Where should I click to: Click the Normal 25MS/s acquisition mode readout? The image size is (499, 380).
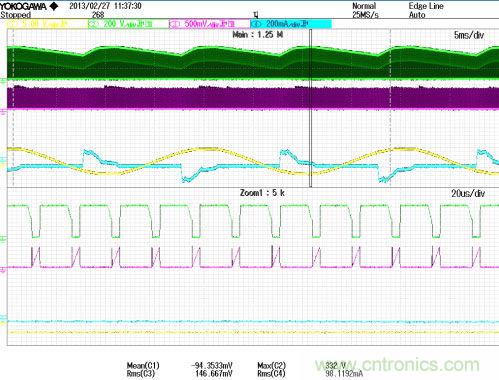click(366, 10)
